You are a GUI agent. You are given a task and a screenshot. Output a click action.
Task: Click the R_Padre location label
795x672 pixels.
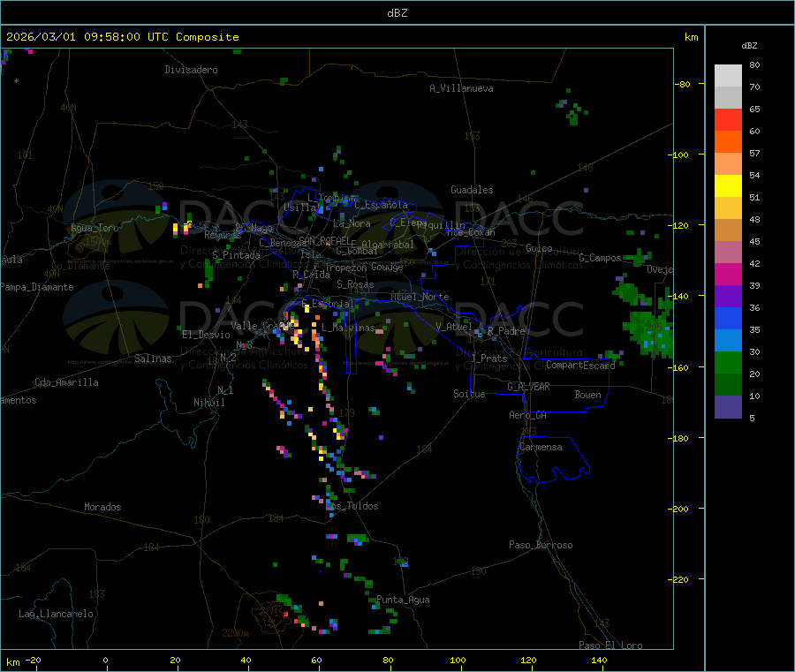pyautogui.click(x=506, y=331)
